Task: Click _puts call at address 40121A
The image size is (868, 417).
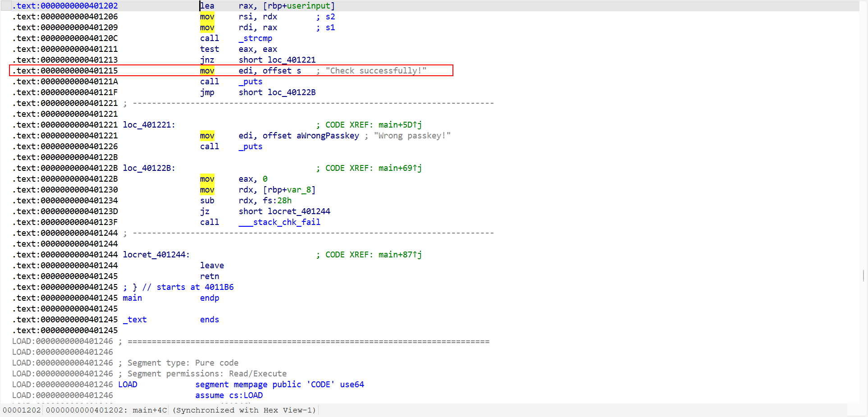Action: point(251,82)
